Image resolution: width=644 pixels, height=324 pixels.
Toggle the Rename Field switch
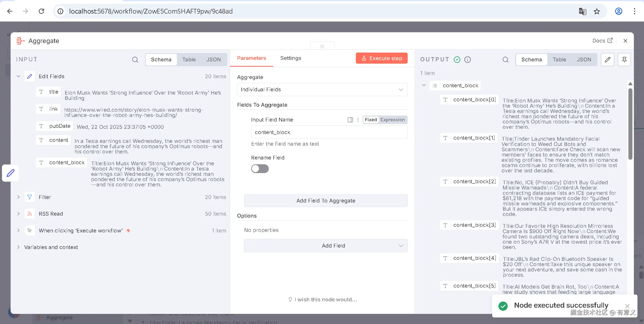click(260, 169)
